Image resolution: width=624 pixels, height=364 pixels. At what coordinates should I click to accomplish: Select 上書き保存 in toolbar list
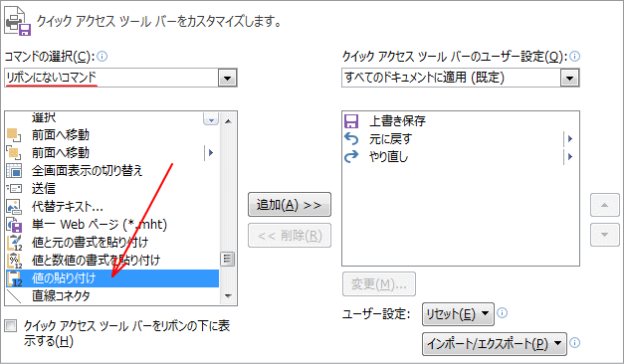pos(461,121)
